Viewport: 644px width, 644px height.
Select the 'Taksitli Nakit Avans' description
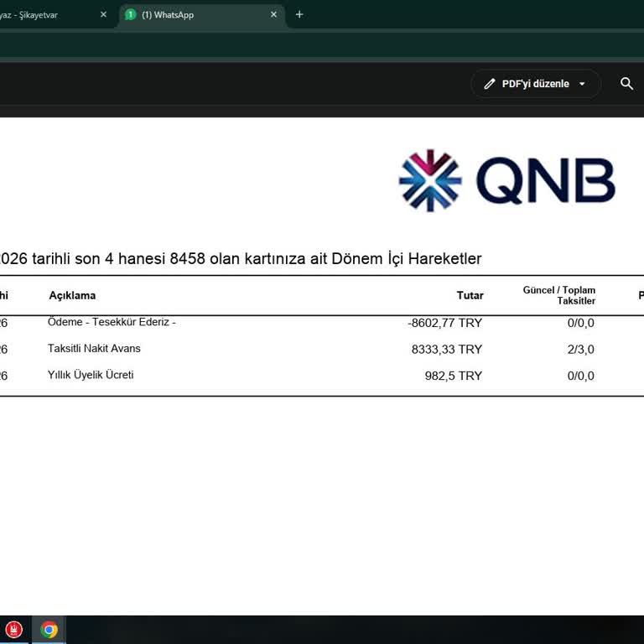point(94,348)
